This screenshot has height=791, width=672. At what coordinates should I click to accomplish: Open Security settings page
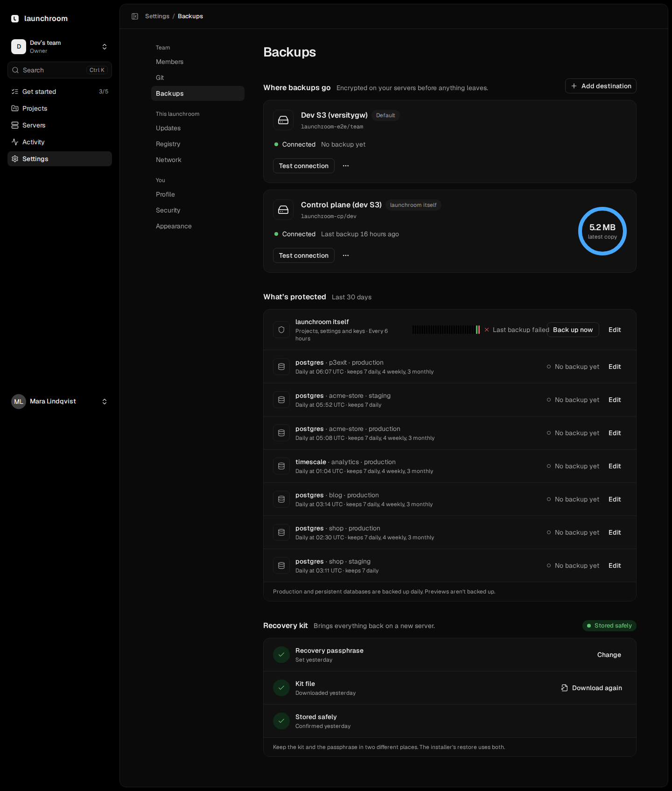198,210
